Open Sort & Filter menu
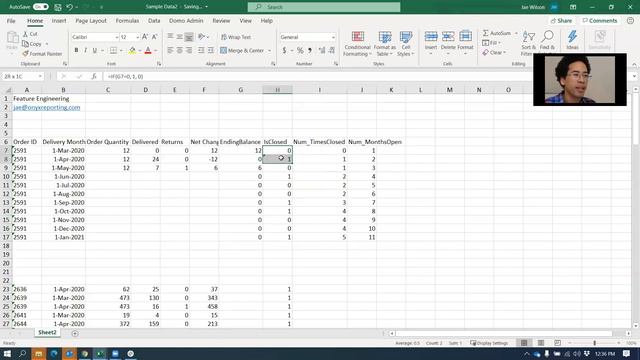 (x=528, y=43)
